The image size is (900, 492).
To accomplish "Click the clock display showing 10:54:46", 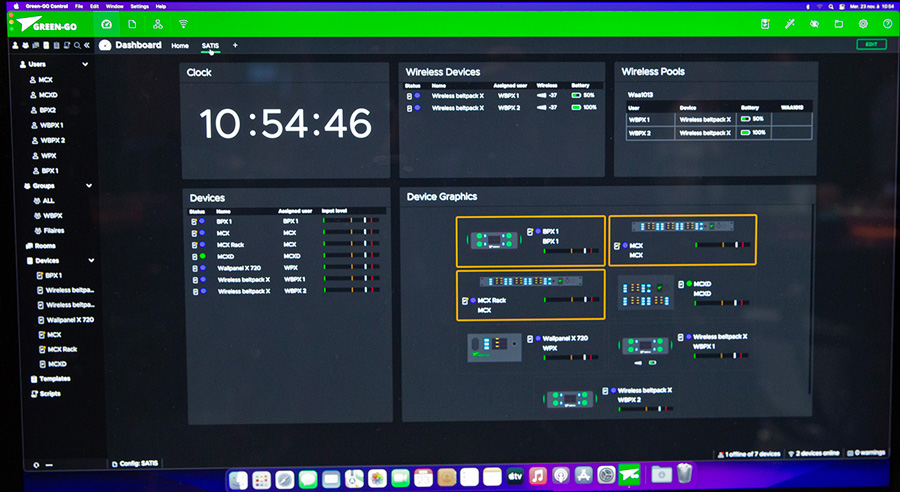I will click(x=285, y=123).
